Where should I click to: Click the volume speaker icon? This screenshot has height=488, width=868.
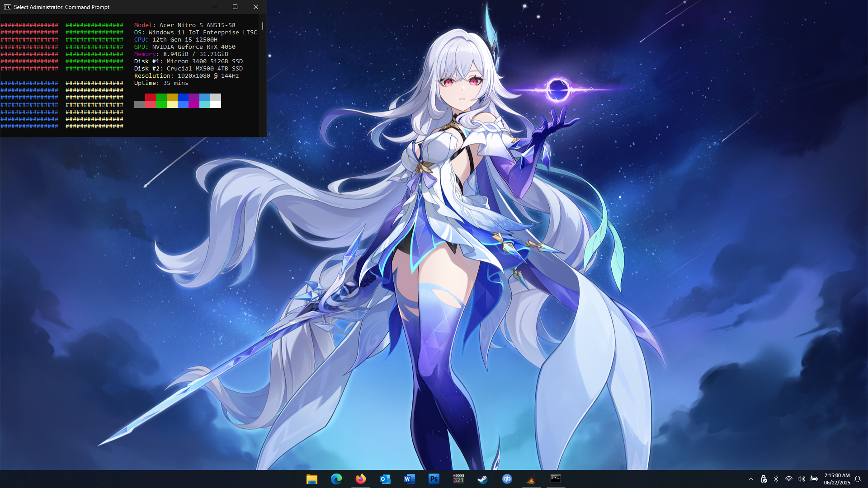(802, 479)
